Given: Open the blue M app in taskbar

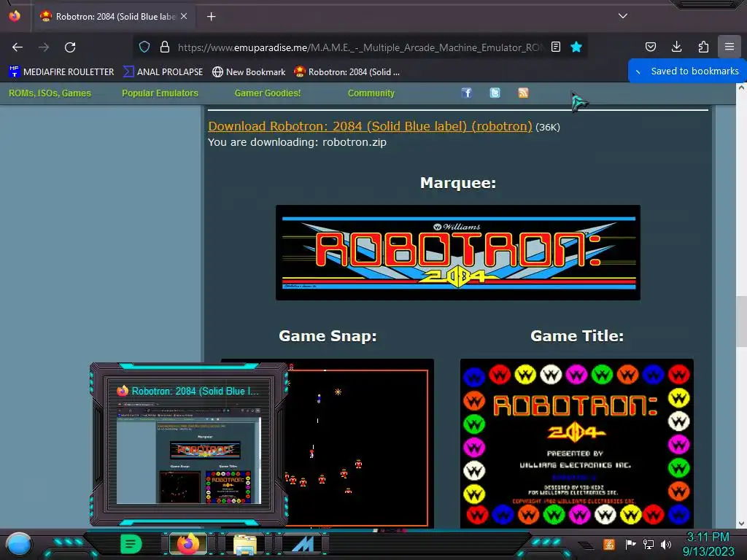Looking at the screenshot, I should point(303,544).
